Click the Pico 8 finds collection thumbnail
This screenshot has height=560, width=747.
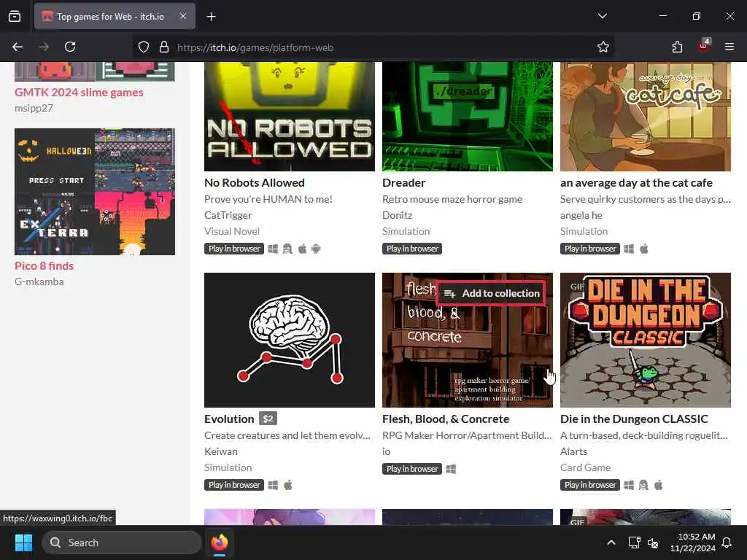95,192
